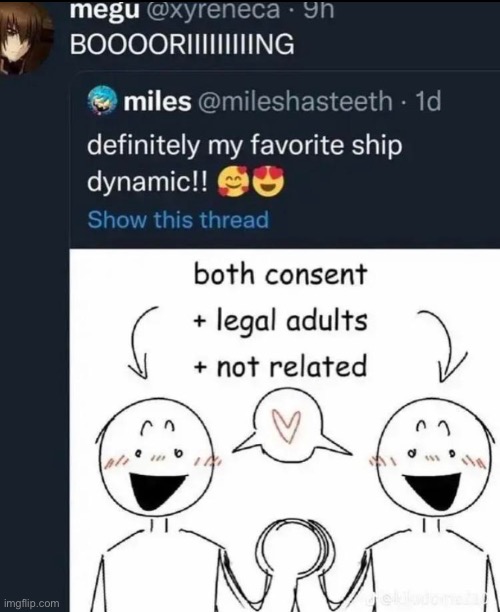Open the @xyreneca handle

coord(213,10)
